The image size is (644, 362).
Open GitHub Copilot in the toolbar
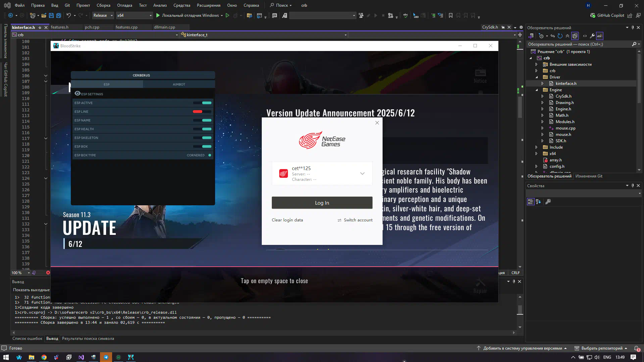tap(607, 15)
